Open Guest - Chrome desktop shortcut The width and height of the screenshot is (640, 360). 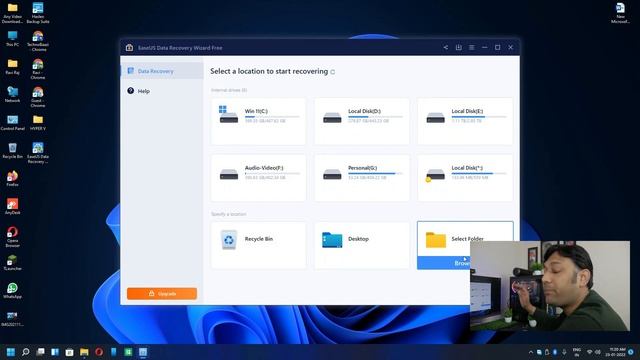pos(38,97)
